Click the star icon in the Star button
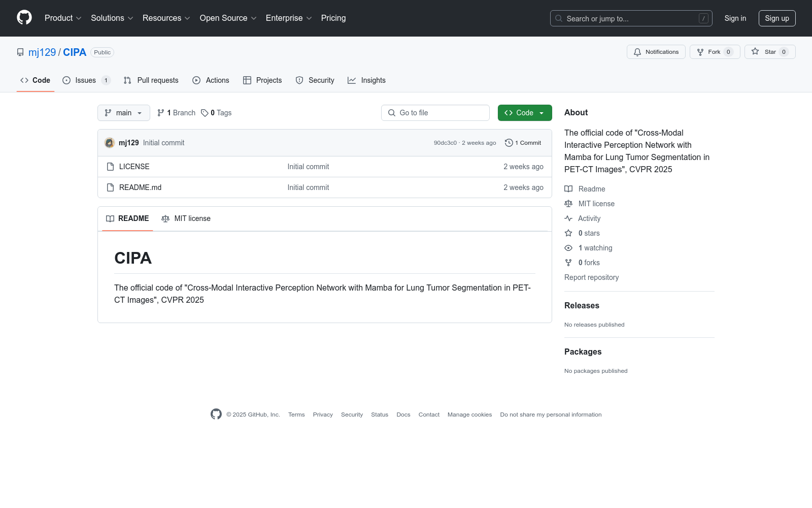This screenshot has height=508, width=812. tap(755, 51)
